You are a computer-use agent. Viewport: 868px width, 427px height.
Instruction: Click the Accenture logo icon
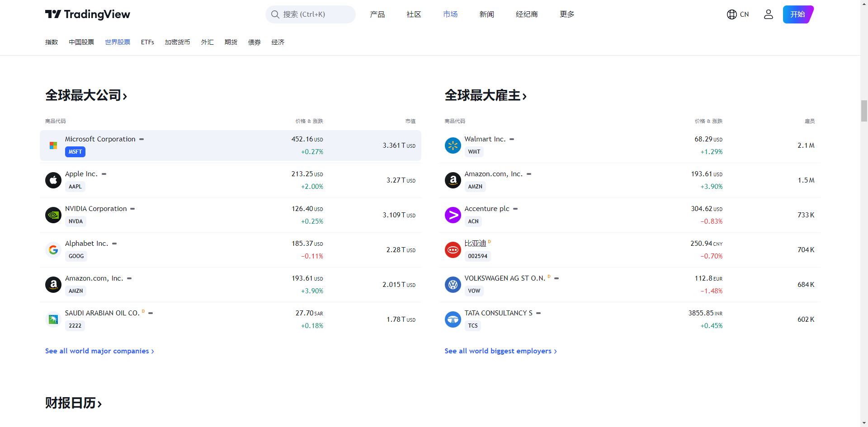point(453,215)
